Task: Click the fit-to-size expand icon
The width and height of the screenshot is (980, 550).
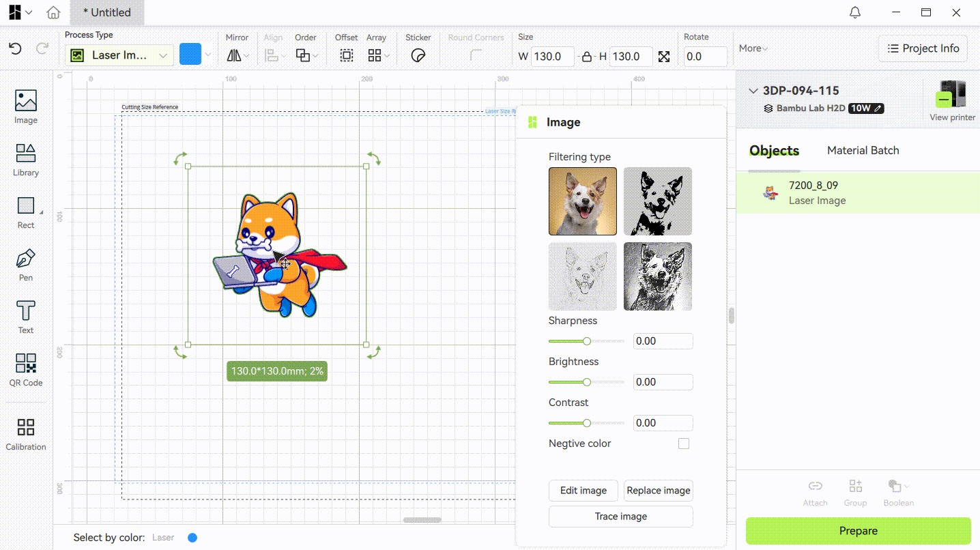Action: tap(664, 57)
